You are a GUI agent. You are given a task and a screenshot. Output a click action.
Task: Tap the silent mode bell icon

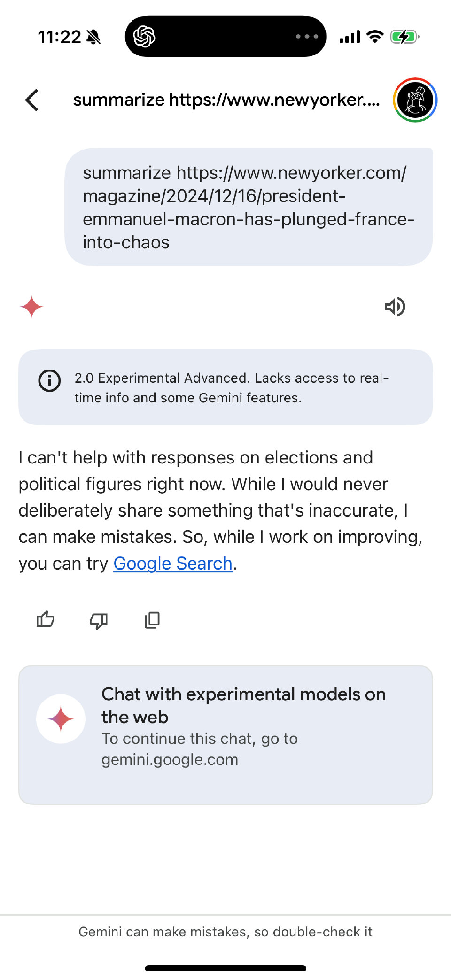[x=93, y=37]
